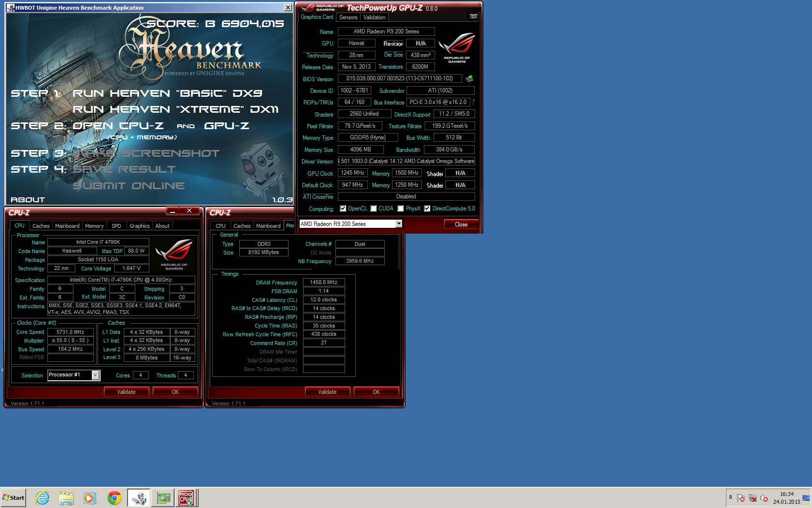Select the GPU-Z Graphics Card tab
The width and height of the screenshot is (812, 508).
point(317,17)
